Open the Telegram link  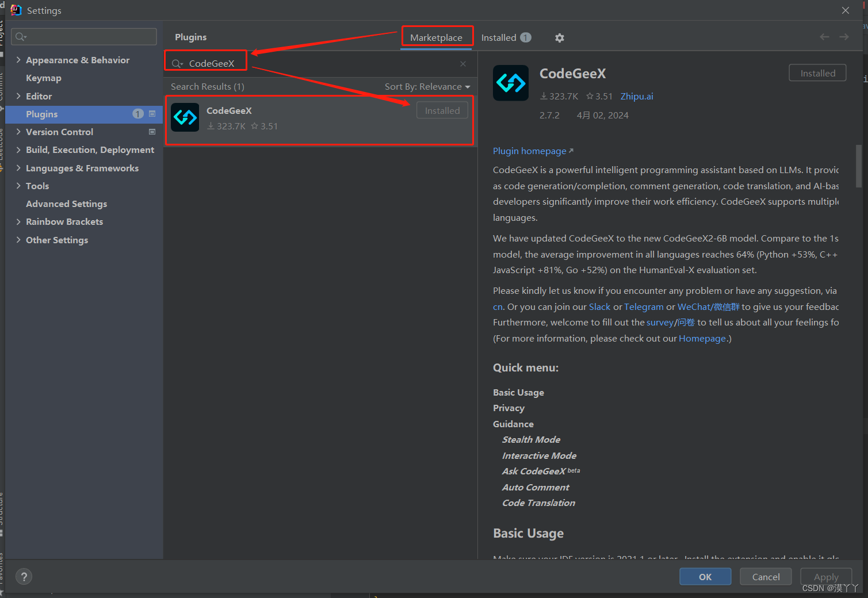644,306
